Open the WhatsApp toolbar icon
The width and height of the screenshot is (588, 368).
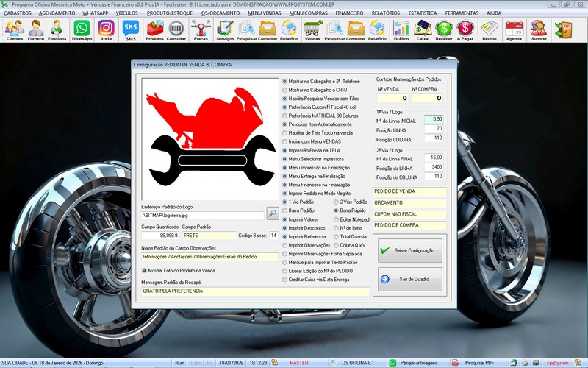82,29
